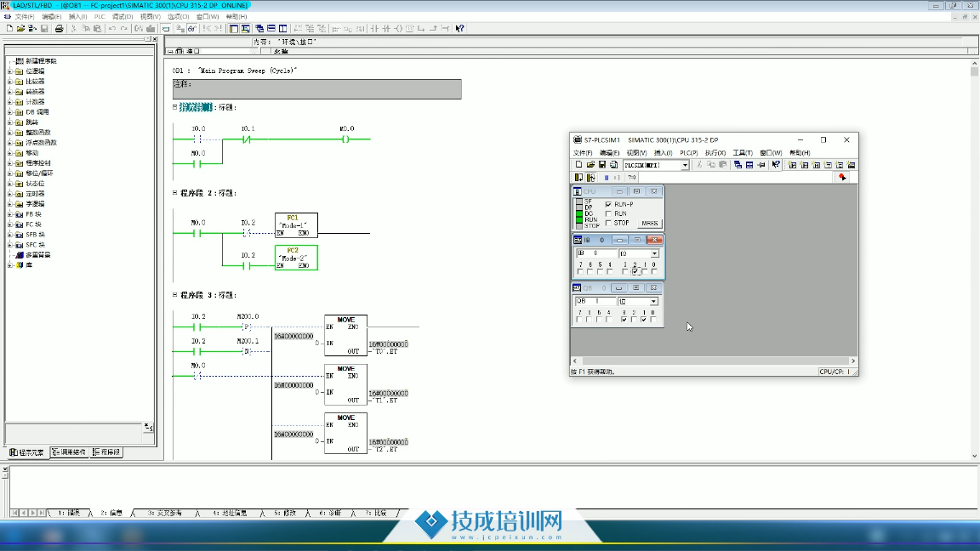Insert a normally open contact from the toolbar
The width and height of the screenshot is (980, 551).
coord(375,28)
